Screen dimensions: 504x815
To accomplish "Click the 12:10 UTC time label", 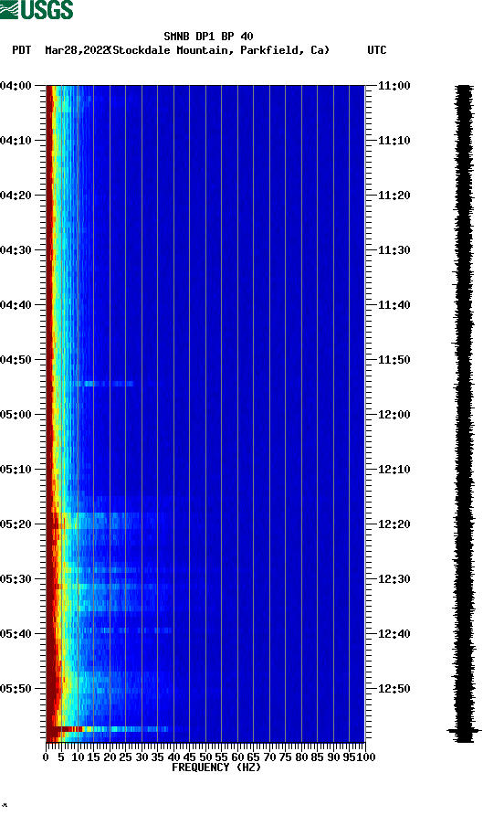I will (394, 470).
